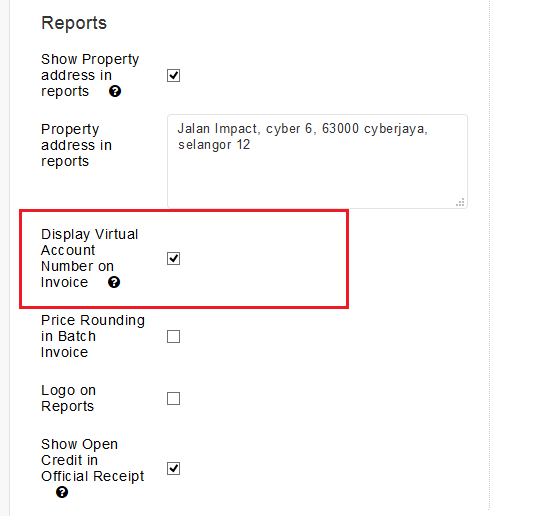535x516 pixels.
Task: Click the Reports section heading
Action: pos(74,23)
